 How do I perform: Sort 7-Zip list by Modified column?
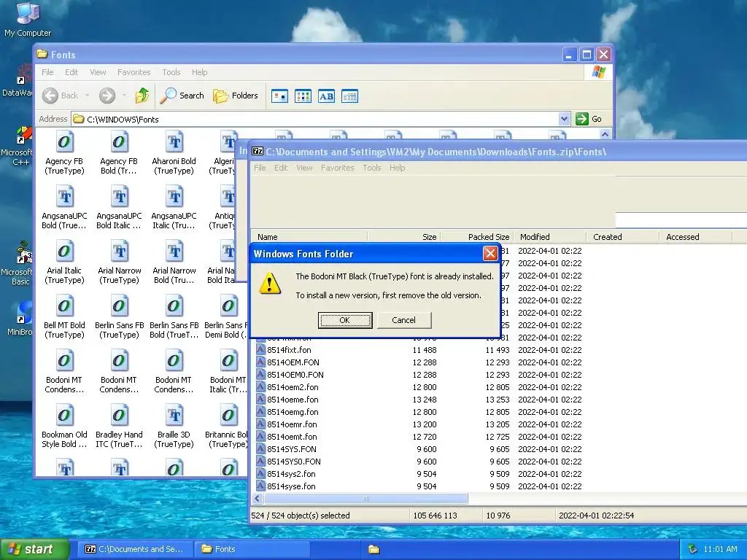point(550,237)
